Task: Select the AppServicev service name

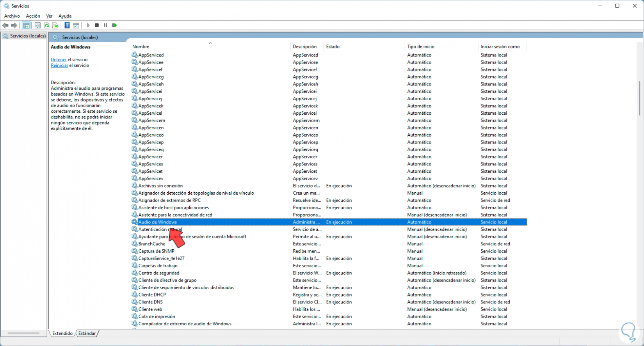Action: point(151,179)
